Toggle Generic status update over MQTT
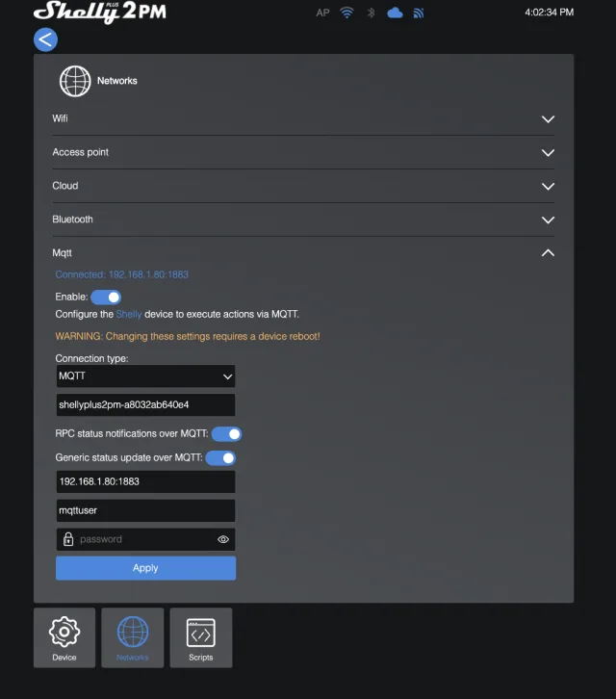The image size is (616, 699). point(220,458)
